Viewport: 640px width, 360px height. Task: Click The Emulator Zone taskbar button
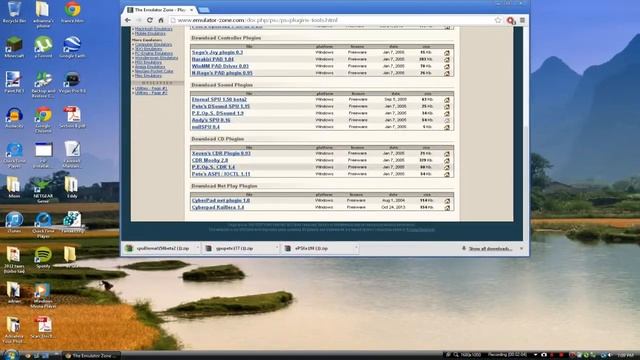pyautogui.click(x=92, y=356)
